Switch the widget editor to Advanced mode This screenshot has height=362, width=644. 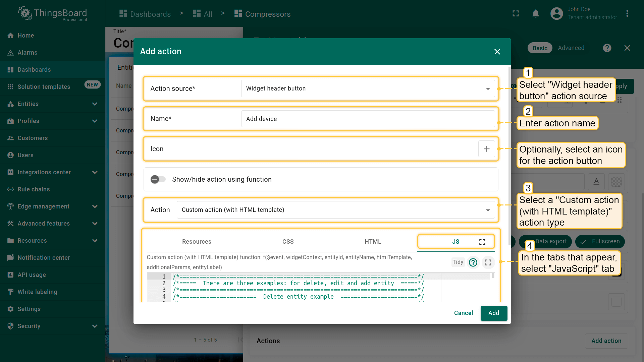571,48
